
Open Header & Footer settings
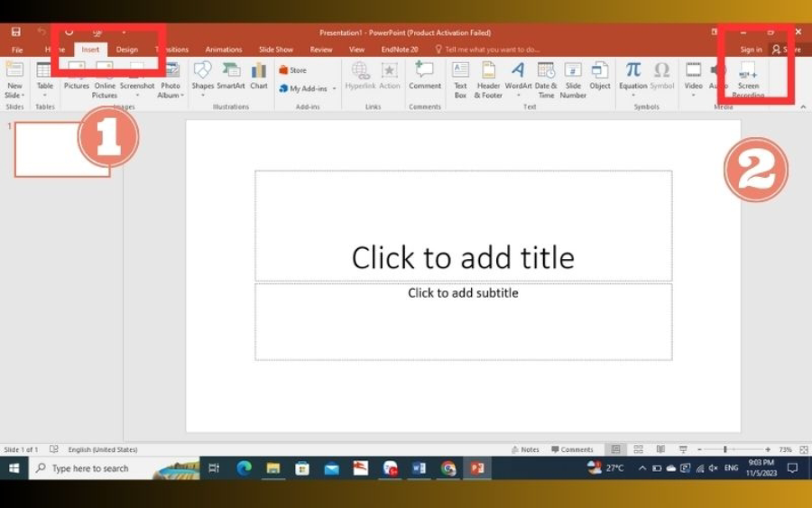click(x=488, y=79)
